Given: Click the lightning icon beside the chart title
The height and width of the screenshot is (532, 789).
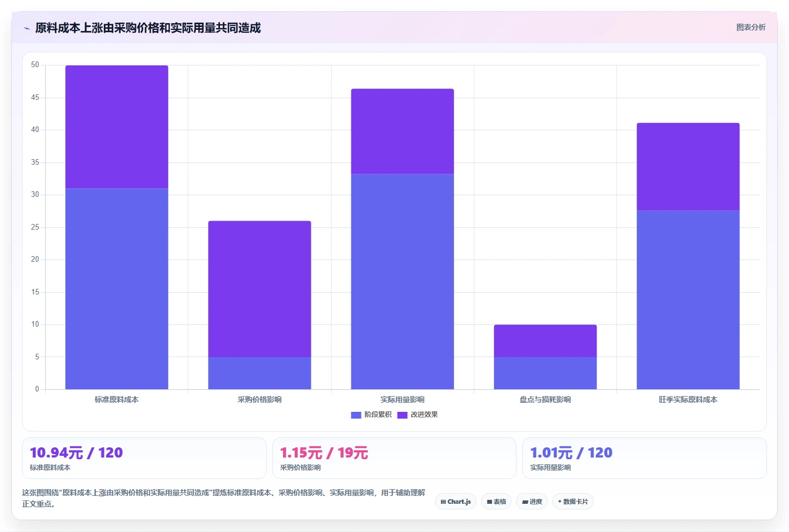Looking at the screenshot, I should click(x=27, y=28).
